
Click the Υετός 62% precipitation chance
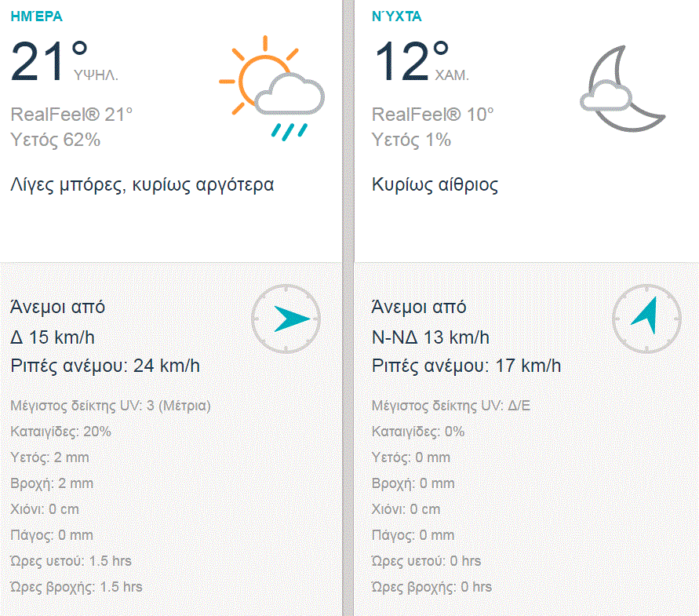point(55,140)
